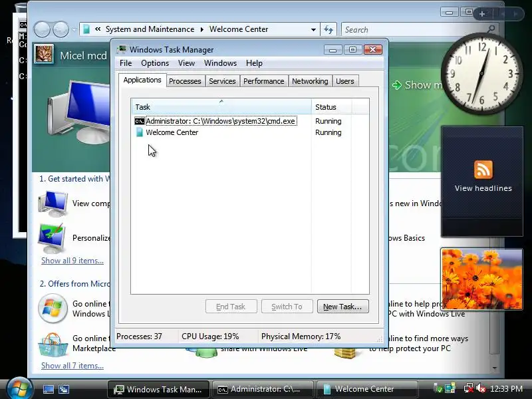Click the RSS feed headlines icon

pos(483,170)
